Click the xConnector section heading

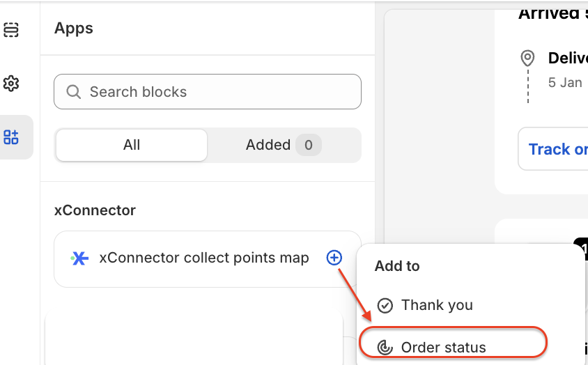(95, 210)
